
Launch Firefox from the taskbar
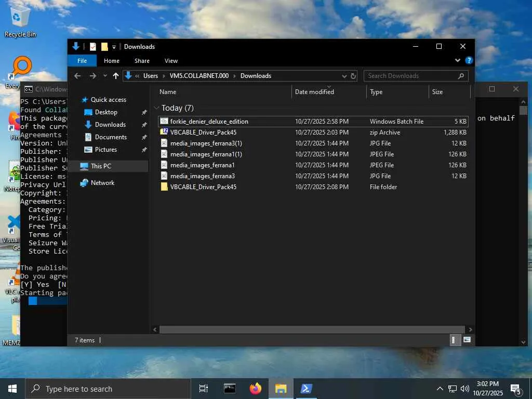(256, 389)
